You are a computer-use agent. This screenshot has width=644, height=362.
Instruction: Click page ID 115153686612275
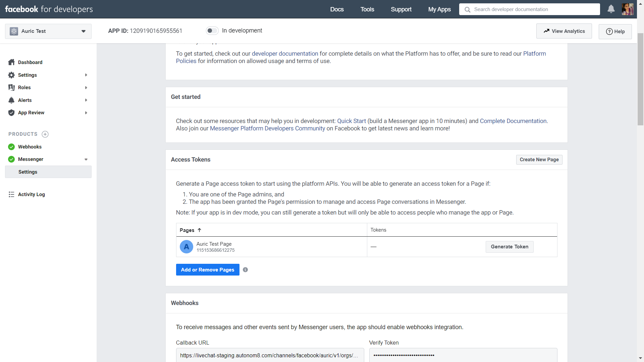215,250
